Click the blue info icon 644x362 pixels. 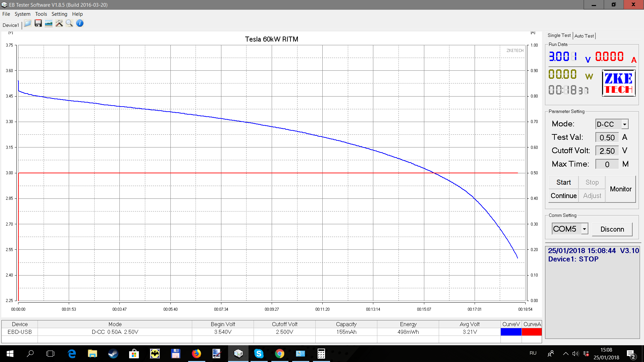coord(80,23)
